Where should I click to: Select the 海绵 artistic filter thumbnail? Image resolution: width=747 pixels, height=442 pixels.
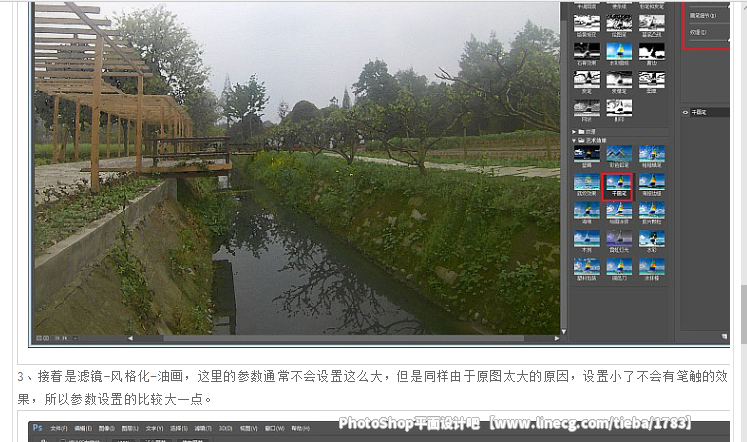(586, 210)
